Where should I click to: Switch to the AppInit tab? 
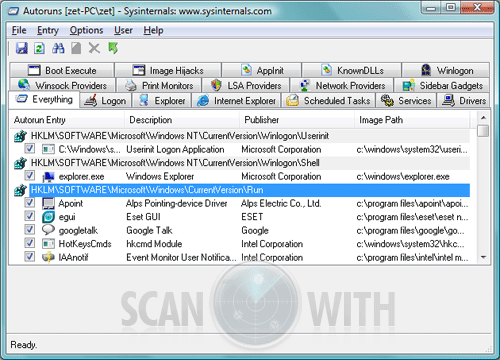262,70
